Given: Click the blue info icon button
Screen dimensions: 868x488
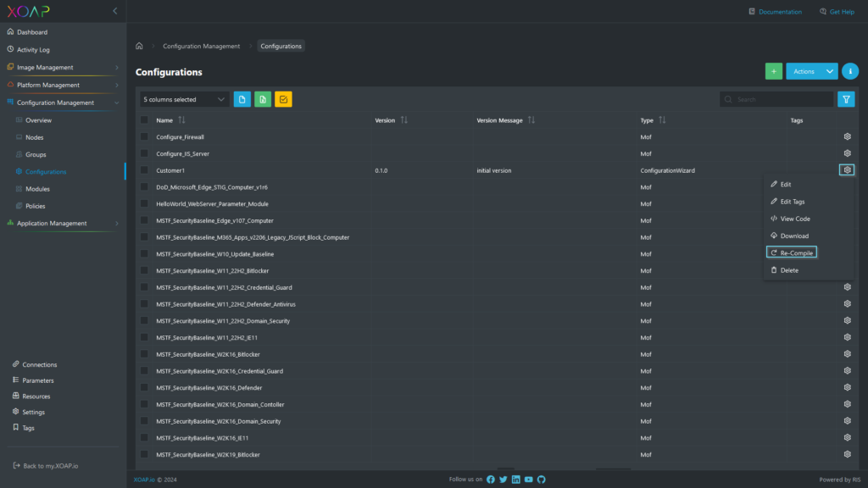Looking at the screenshot, I should coord(850,71).
